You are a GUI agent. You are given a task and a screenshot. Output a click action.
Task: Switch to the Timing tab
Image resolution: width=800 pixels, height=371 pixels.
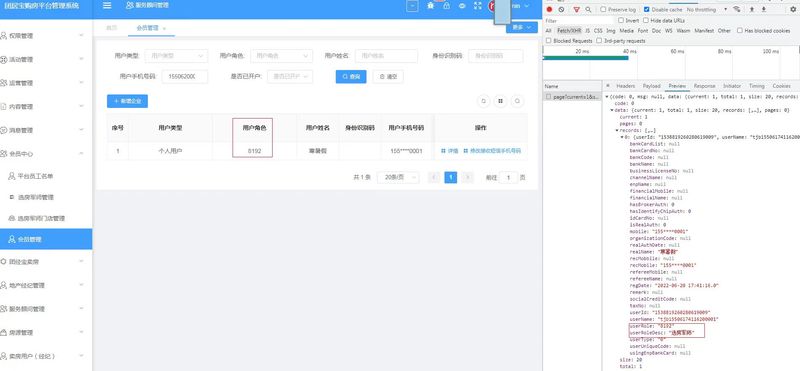click(x=757, y=86)
